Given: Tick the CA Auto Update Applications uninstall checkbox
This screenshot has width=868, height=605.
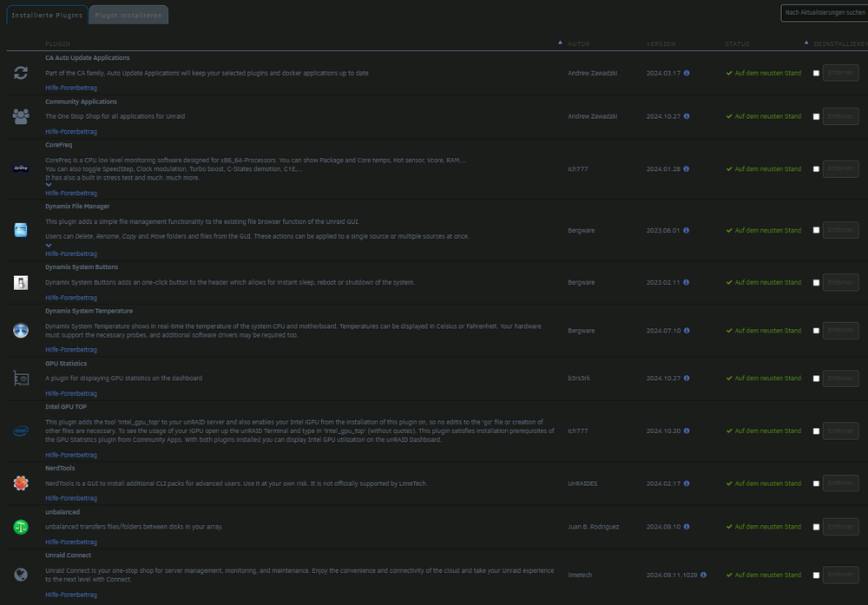Looking at the screenshot, I should tap(816, 73).
